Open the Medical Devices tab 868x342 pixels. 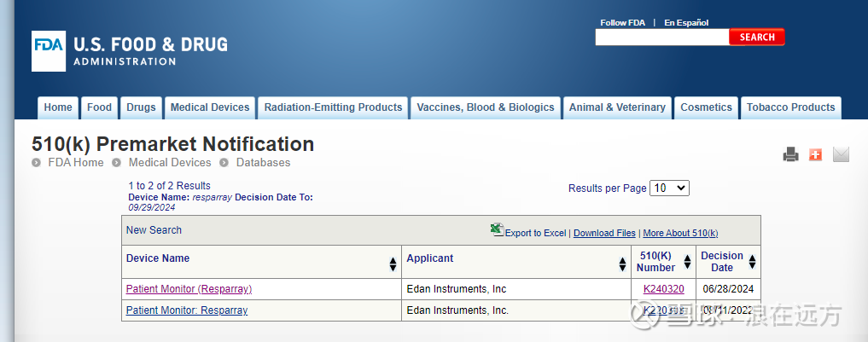[210, 107]
